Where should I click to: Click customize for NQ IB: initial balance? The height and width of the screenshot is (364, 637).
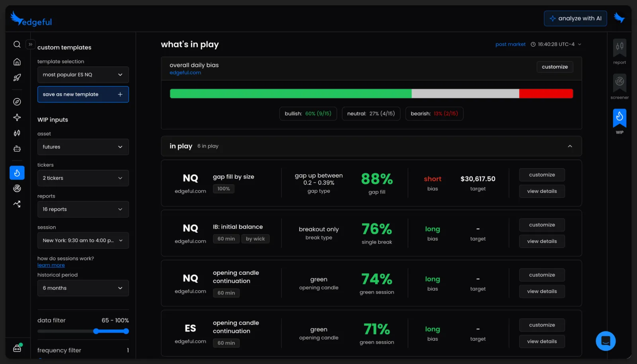point(542,225)
